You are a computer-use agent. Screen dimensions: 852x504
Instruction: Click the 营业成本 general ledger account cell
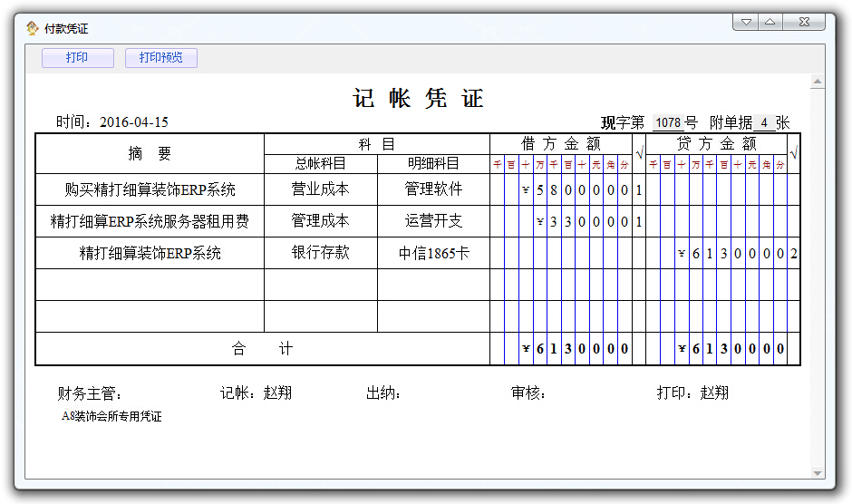tap(320, 189)
